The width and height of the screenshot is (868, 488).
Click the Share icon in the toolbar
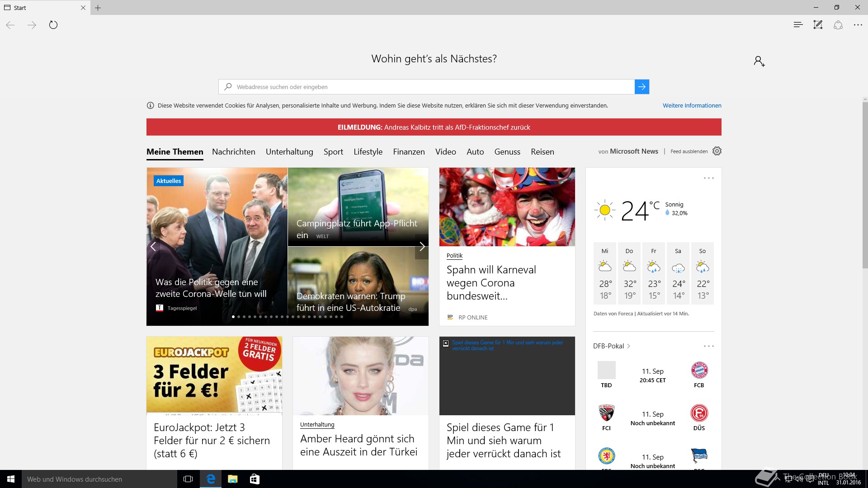click(838, 25)
